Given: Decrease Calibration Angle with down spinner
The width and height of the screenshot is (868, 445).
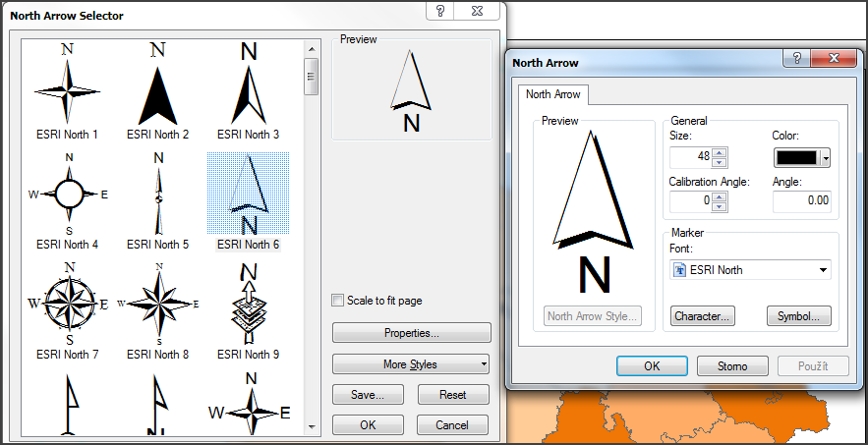Looking at the screenshot, I should pos(720,206).
